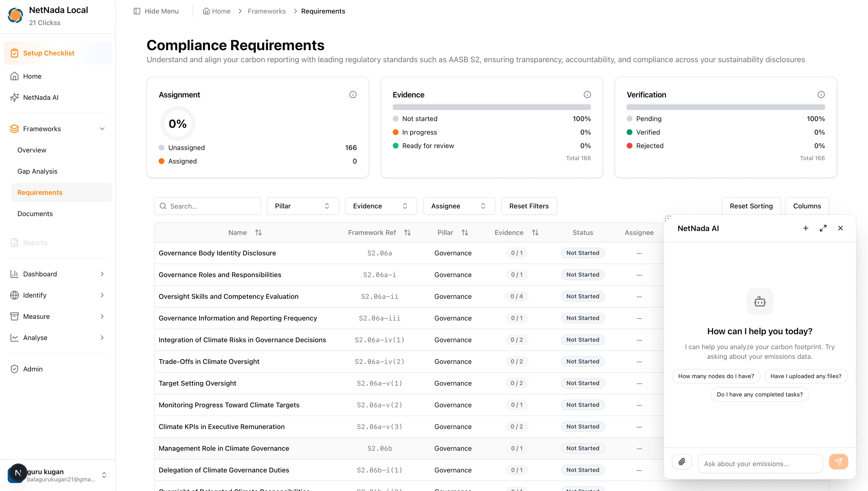Send a message with the chat send icon
Viewport: 868px width, 491px height.
pos(839,462)
